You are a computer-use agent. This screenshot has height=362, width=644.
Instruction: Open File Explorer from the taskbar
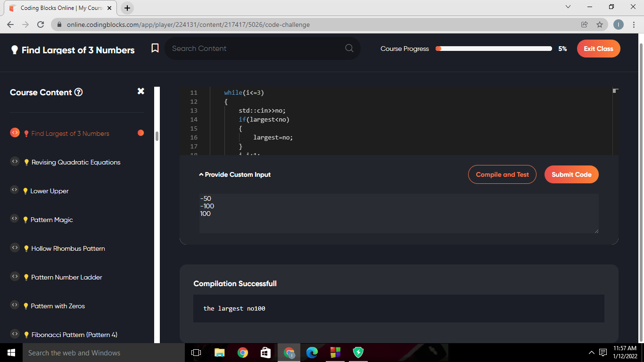[220, 353]
